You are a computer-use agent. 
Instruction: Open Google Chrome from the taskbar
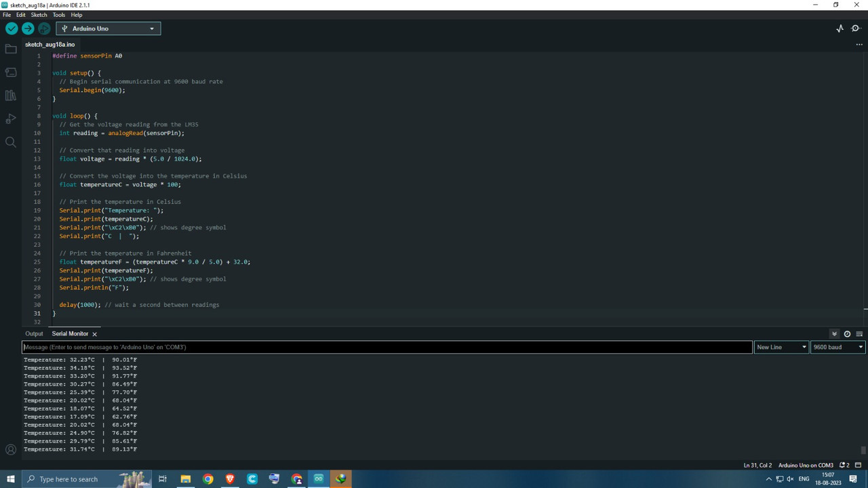click(208, 479)
